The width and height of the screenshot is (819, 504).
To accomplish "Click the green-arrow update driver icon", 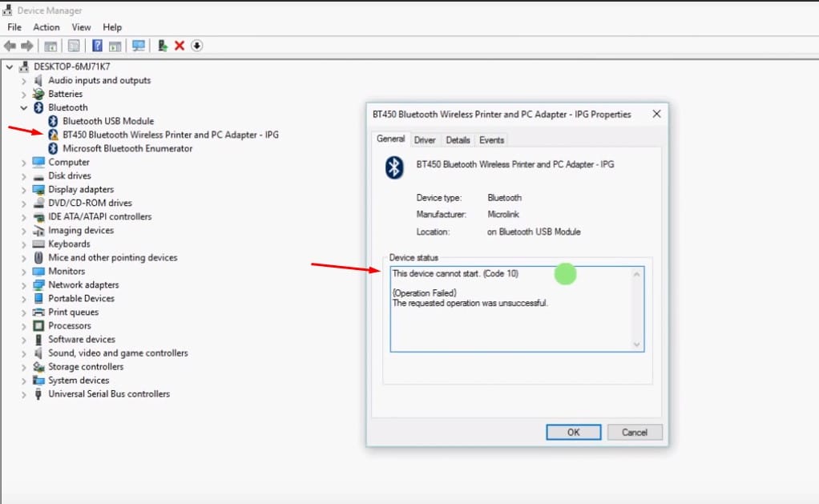I will click(163, 46).
